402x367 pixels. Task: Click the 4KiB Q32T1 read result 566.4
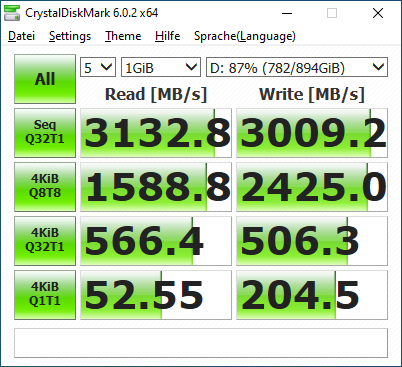tap(156, 241)
